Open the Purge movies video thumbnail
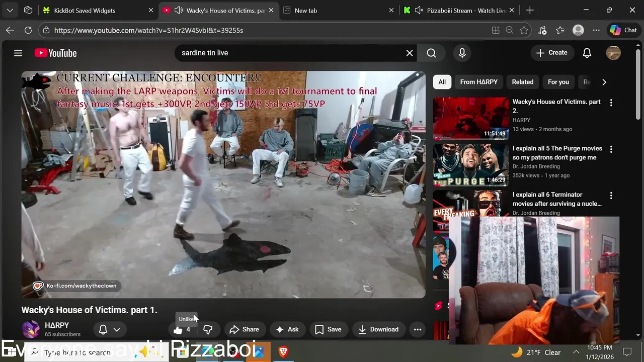Image resolution: width=644 pixels, height=362 pixels. [471, 165]
